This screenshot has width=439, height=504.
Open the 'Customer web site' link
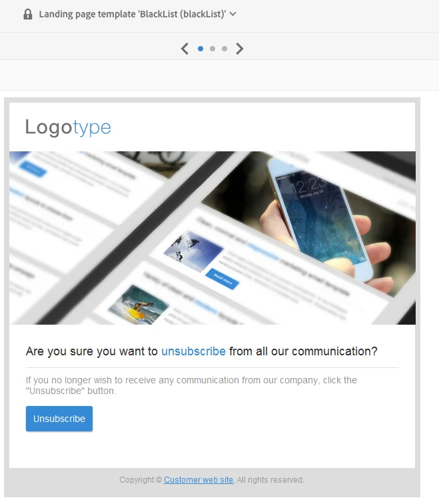point(199,479)
